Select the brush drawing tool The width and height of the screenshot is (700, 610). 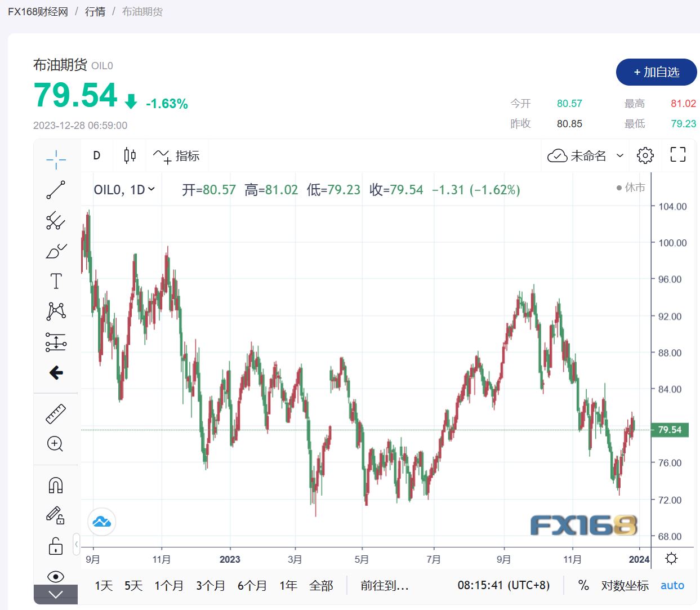[56, 251]
